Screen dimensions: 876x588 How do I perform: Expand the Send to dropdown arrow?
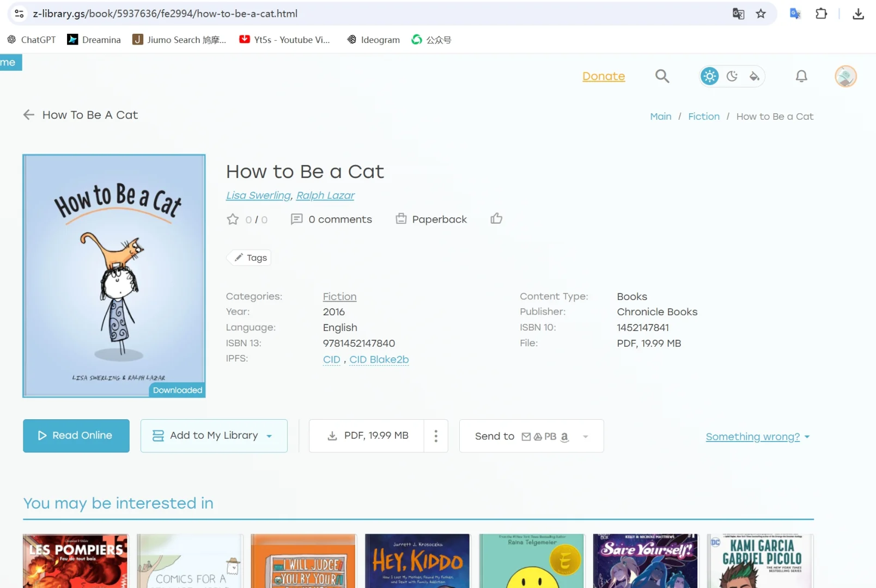pos(586,437)
